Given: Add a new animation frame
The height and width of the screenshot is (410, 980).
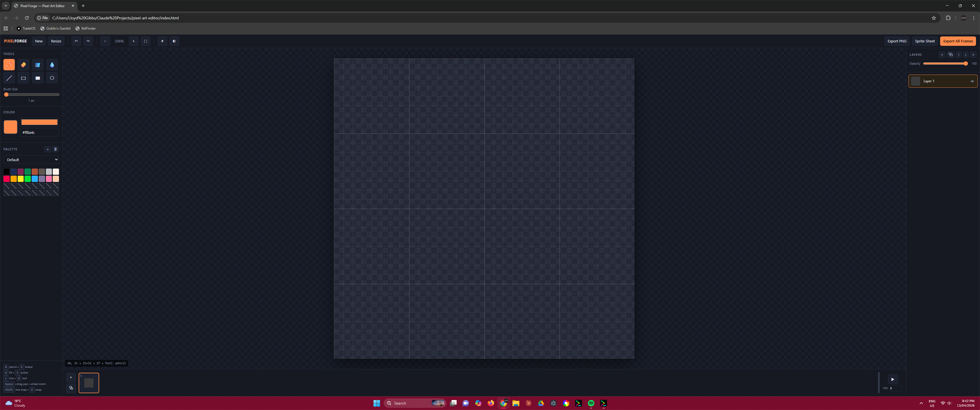Looking at the screenshot, I should [71, 377].
